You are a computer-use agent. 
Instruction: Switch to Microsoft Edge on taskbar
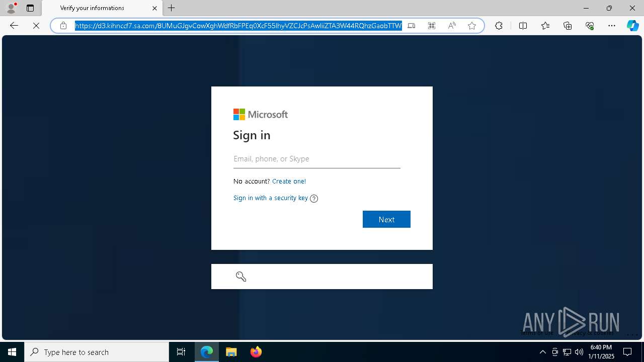207,352
